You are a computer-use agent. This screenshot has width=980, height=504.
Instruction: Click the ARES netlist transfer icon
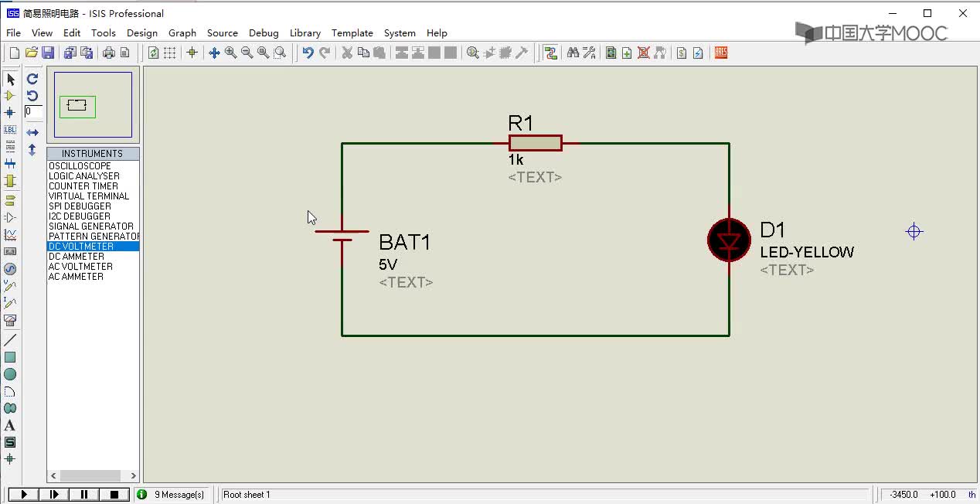click(x=720, y=53)
